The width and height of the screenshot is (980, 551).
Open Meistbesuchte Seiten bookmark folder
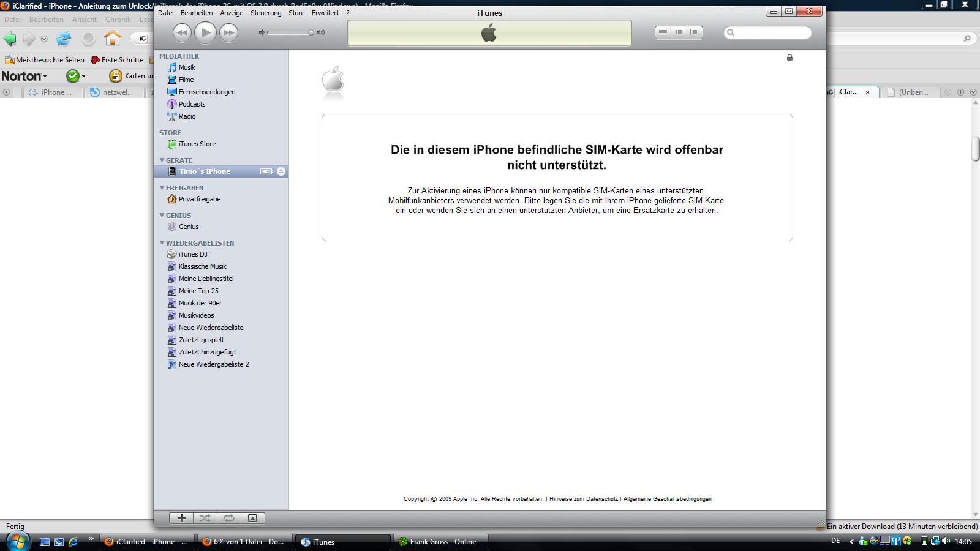tap(45, 60)
